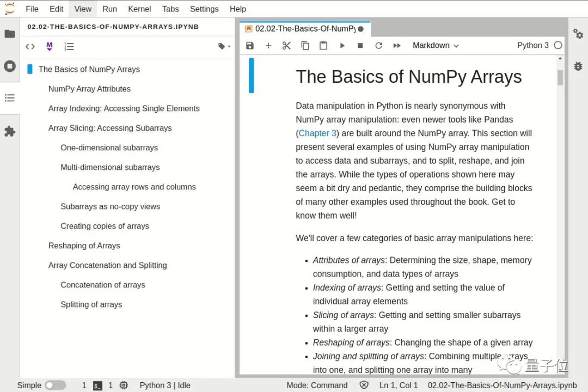Click the scrollbar up arrow
The height and width of the screenshot is (392, 588).
point(560,58)
